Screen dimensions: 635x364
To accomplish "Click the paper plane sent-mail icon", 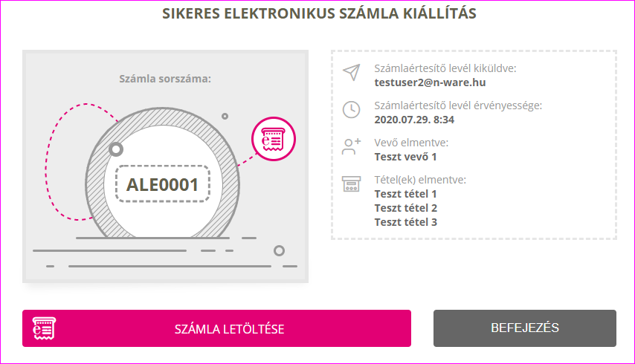I will [x=351, y=72].
